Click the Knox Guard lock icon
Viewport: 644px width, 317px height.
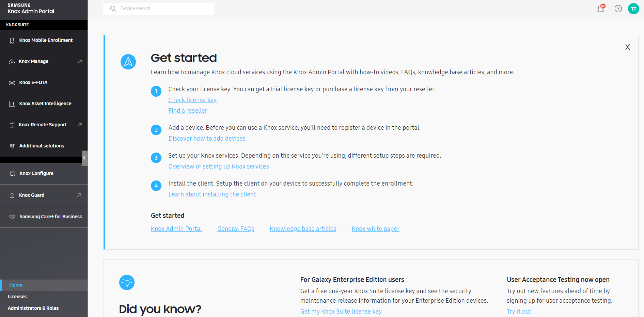tap(12, 195)
